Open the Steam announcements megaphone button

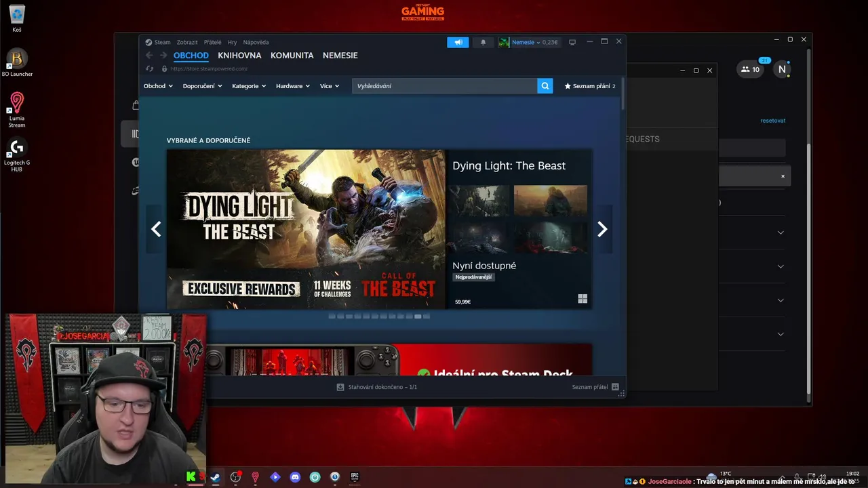[458, 42]
